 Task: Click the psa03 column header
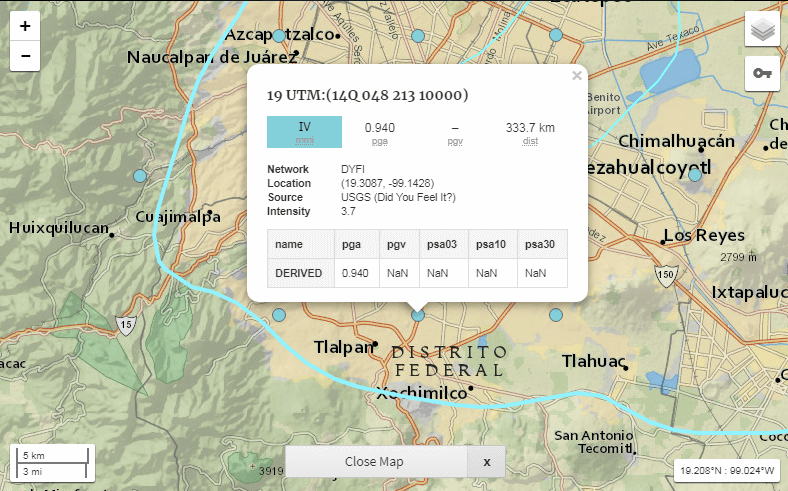tap(440, 244)
